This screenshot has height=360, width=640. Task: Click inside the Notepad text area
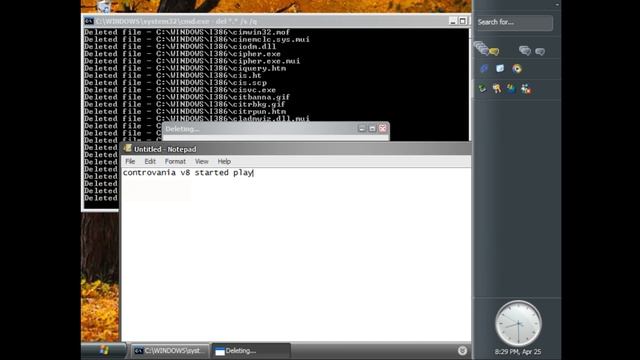[296, 254]
